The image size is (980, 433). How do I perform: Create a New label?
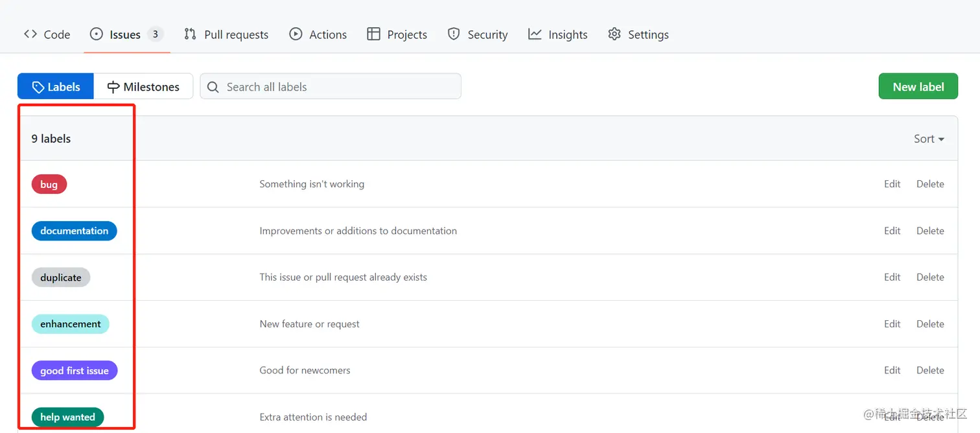[918, 87]
